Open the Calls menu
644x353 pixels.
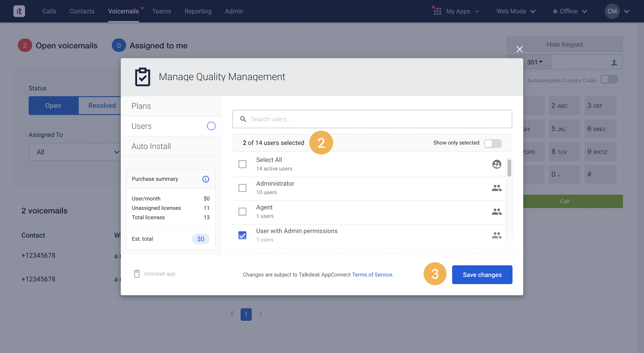[49, 11]
